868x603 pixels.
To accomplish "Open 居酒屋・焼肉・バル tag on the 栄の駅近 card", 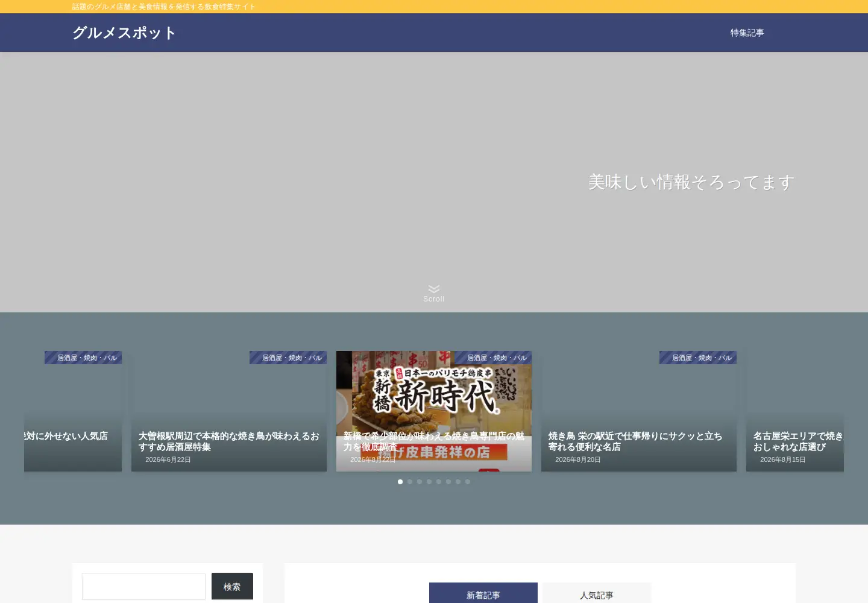I will 698,358.
